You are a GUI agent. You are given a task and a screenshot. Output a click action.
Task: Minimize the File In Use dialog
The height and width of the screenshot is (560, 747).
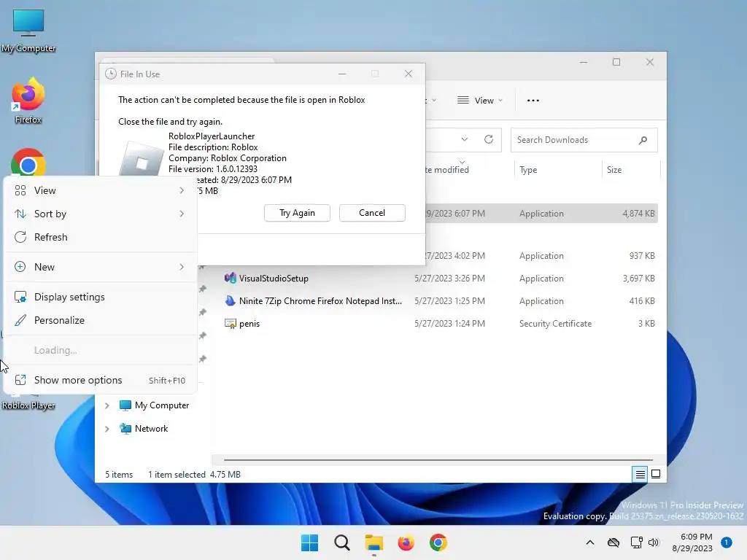(342, 74)
